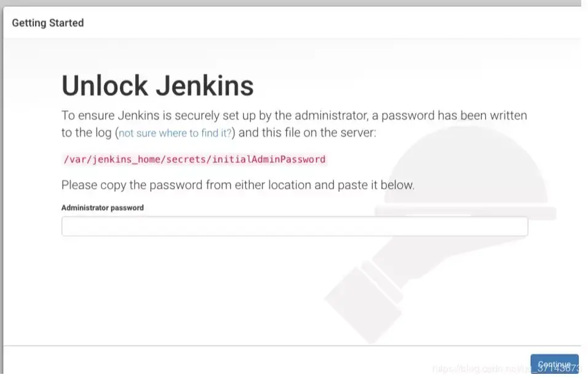Click the border of the password text box

click(294, 218)
